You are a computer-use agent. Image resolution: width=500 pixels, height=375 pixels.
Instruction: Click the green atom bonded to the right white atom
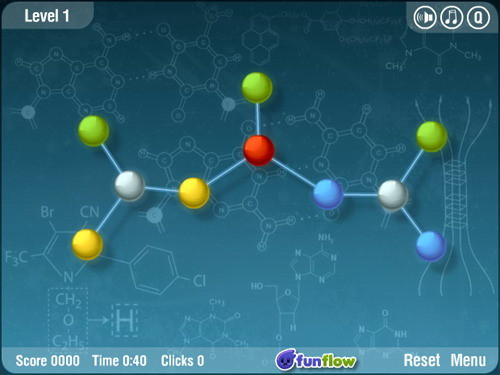[432, 137]
